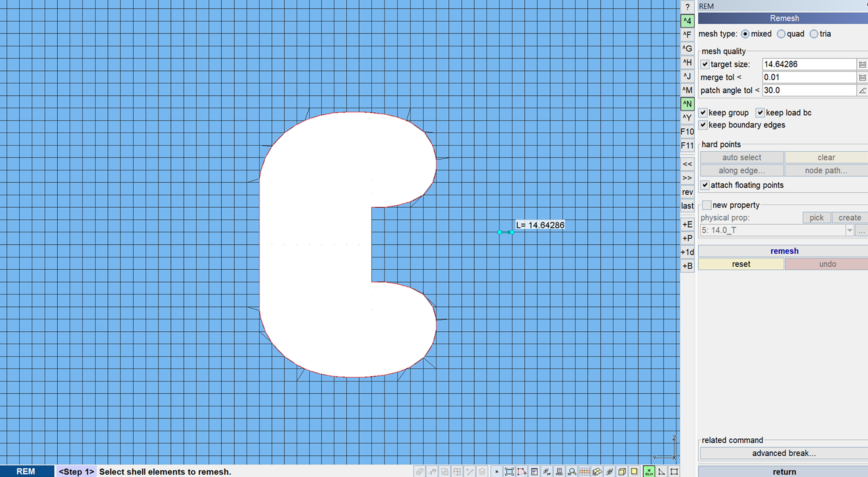Click advanced break under related command
Image resolution: width=868 pixels, height=477 pixels.
click(784, 453)
